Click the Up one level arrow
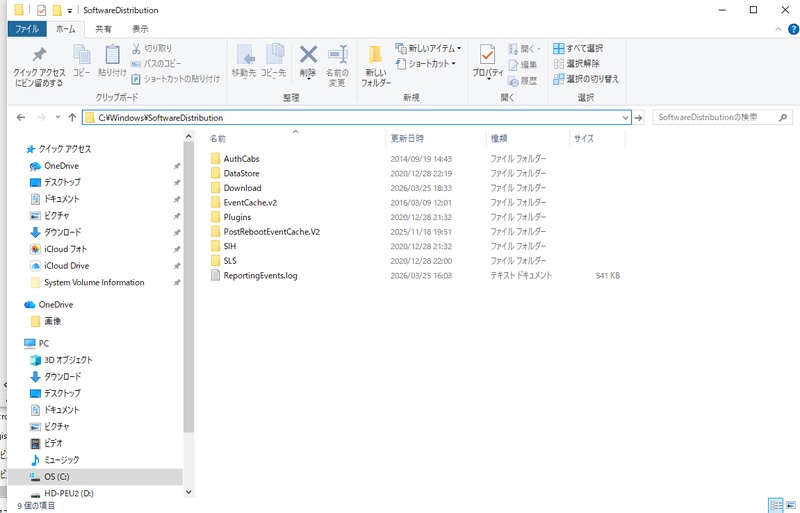800x513 pixels. click(x=72, y=117)
